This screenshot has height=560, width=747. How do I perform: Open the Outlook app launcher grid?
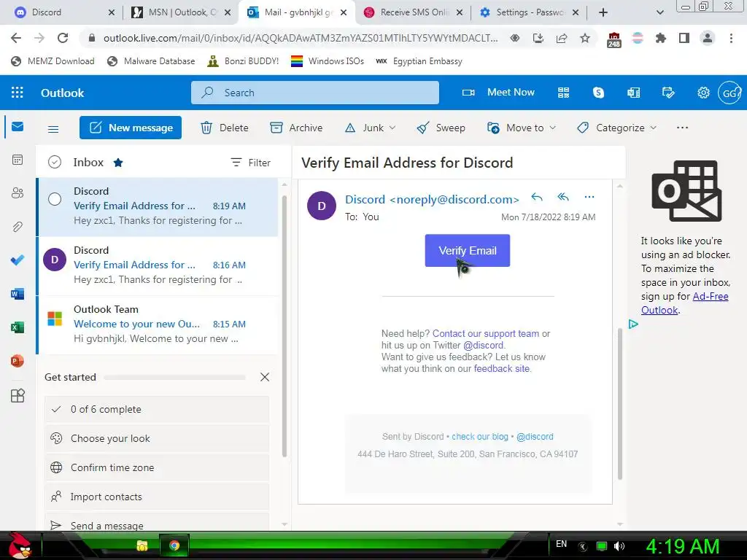[18, 93]
